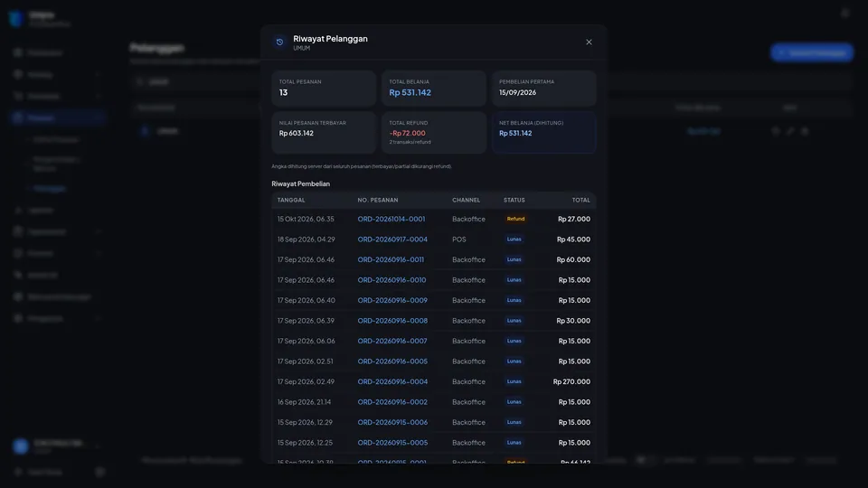Select the TOTAL column header

[x=580, y=201]
